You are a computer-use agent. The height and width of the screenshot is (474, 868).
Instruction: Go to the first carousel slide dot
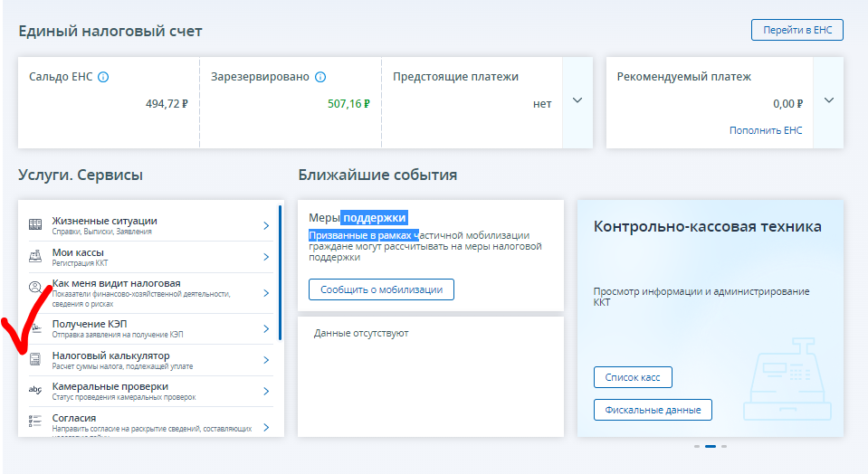pyautogui.click(x=697, y=446)
